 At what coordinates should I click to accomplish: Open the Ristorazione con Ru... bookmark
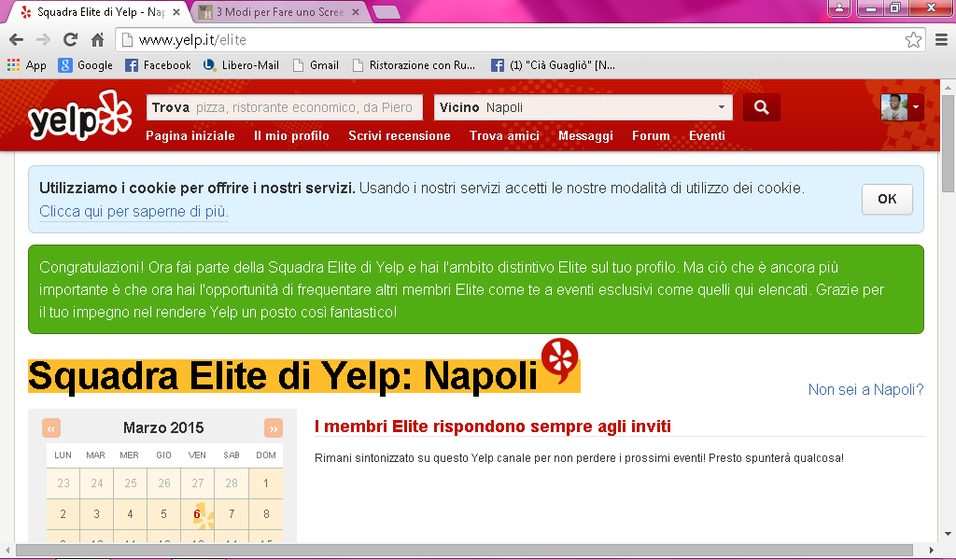(x=414, y=65)
